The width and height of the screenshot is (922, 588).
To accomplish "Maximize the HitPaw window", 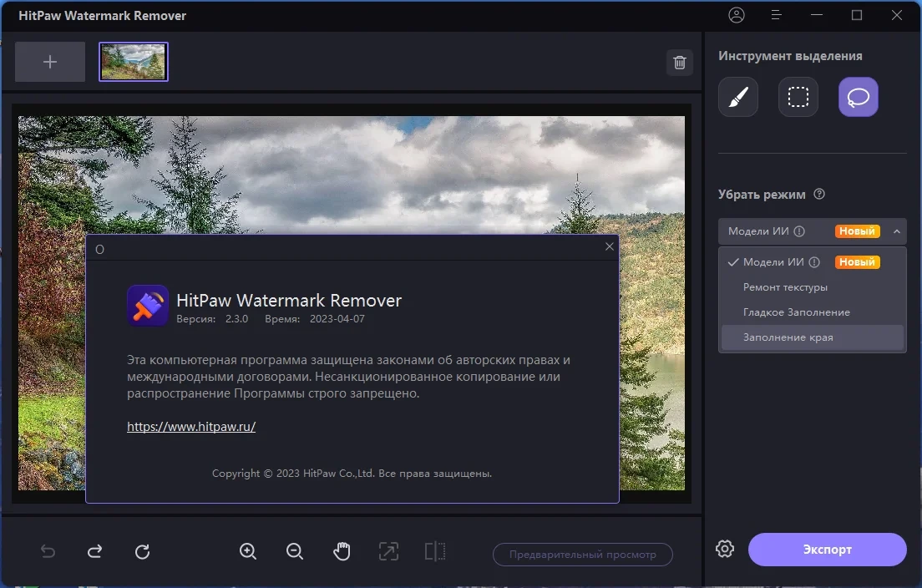I will (857, 15).
